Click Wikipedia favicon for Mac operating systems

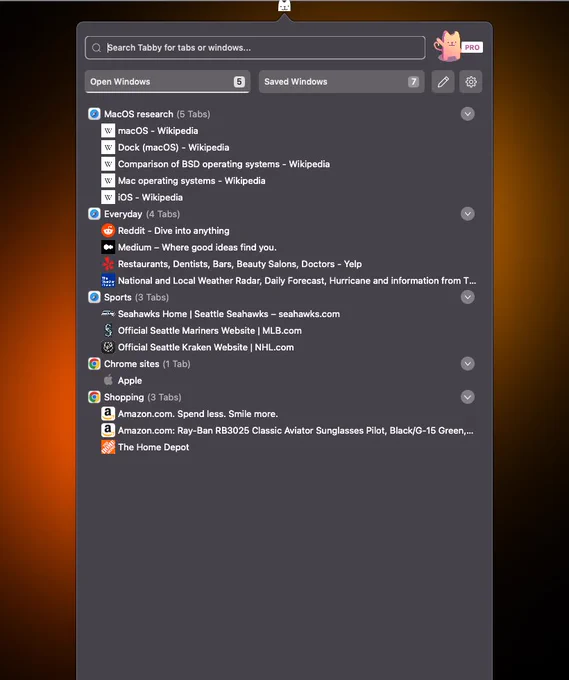pyautogui.click(x=108, y=180)
